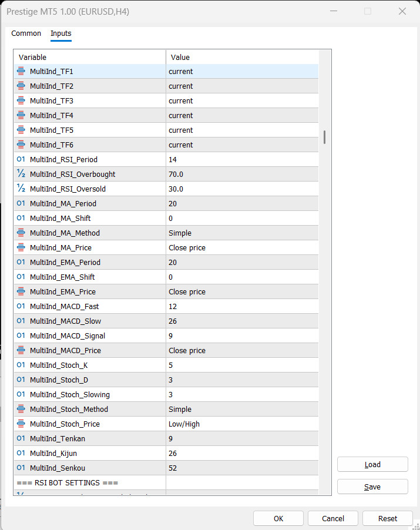Select the '=== RSI BOT SETTINGS ===' row
Screen dimensions: 420x530
(x=166, y=482)
